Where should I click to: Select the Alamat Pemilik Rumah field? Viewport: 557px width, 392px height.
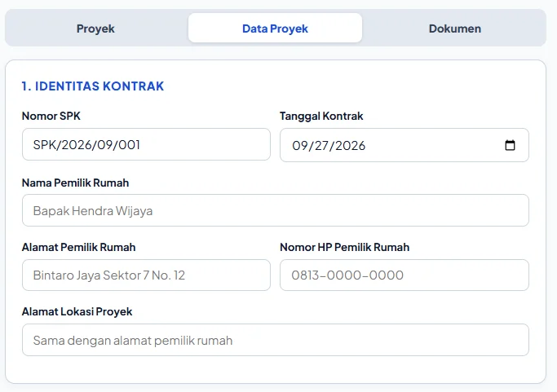(x=146, y=275)
